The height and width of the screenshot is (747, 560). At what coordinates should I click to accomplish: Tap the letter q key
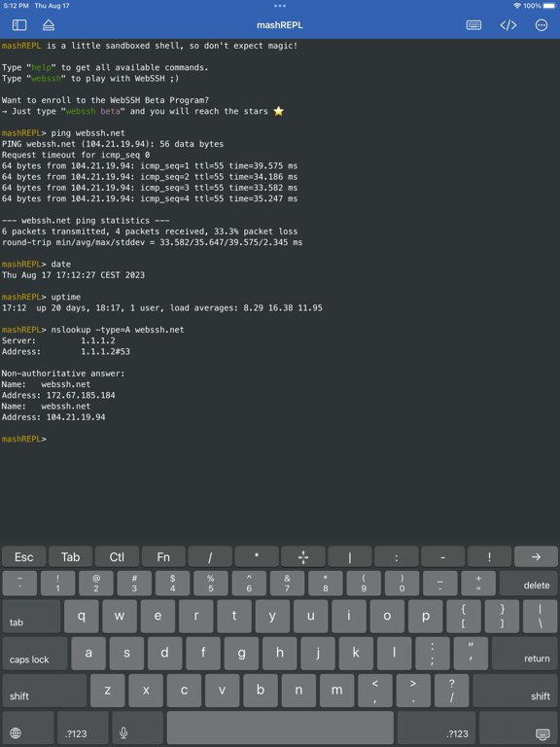point(82,617)
